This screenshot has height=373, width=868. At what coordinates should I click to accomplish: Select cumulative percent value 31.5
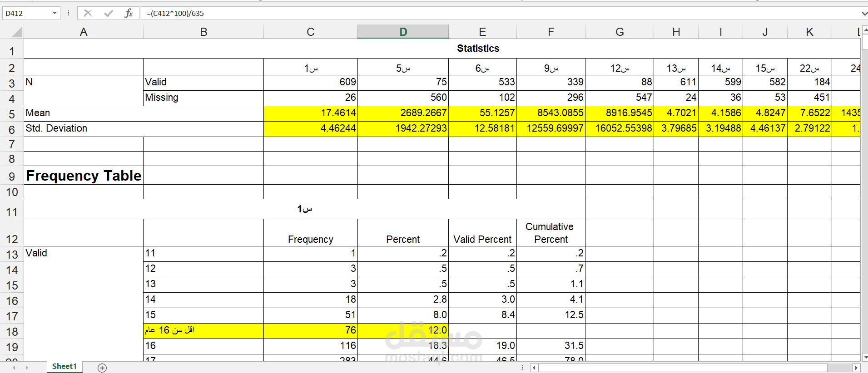pos(551,346)
